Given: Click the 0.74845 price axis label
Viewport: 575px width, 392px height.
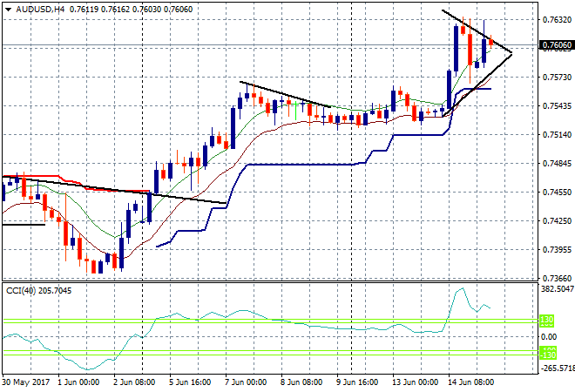Looking at the screenshot, I should [x=557, y=163].
